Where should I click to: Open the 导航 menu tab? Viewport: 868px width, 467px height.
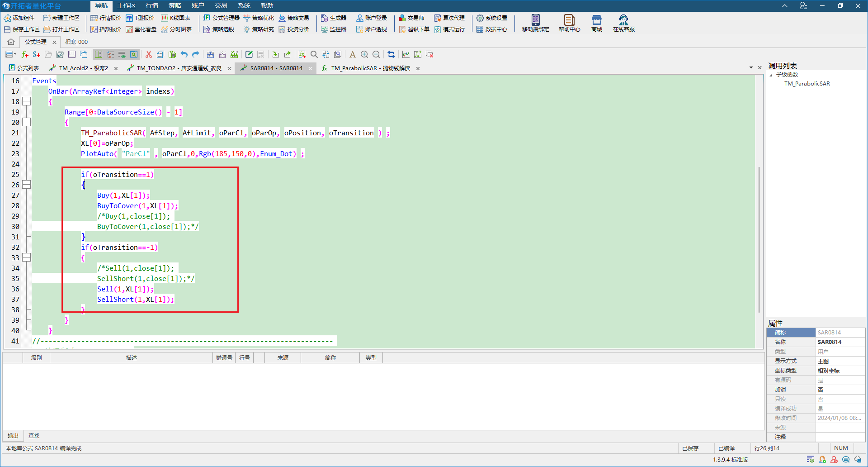point(101,5)
